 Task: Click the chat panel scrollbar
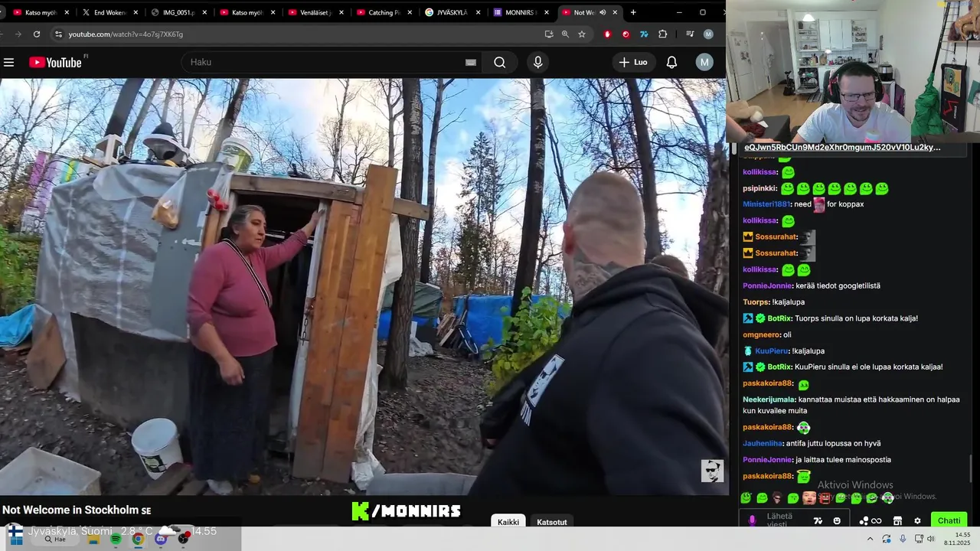point(971,468)
